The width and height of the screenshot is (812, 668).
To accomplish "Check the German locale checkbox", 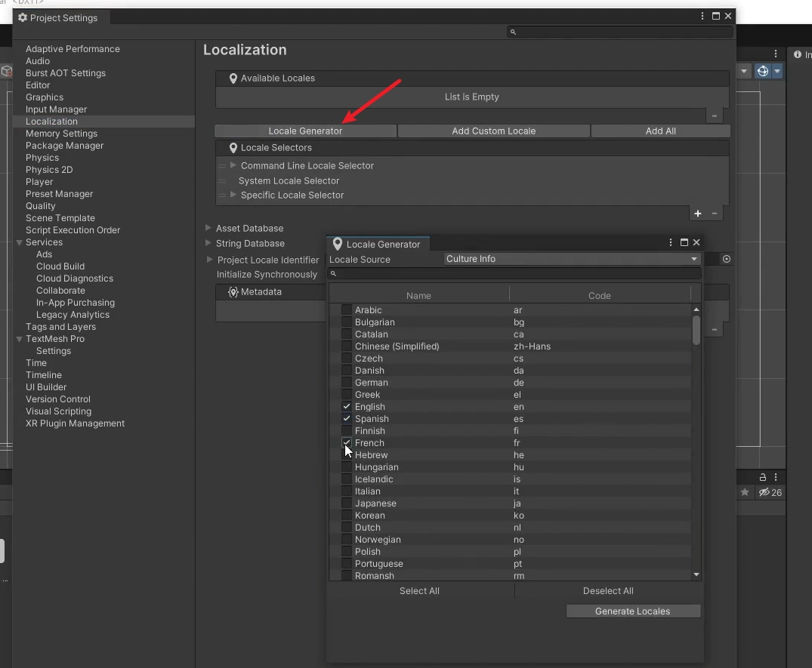I will (347, 383).
